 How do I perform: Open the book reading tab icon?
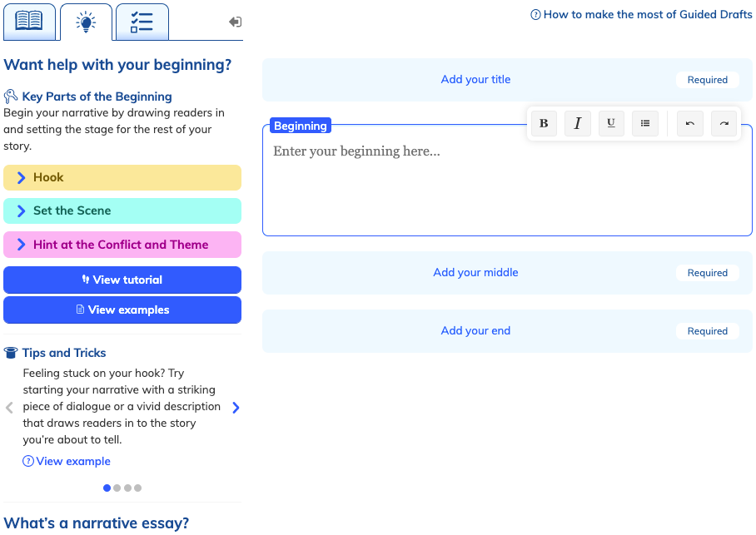(x=29, y=22)
